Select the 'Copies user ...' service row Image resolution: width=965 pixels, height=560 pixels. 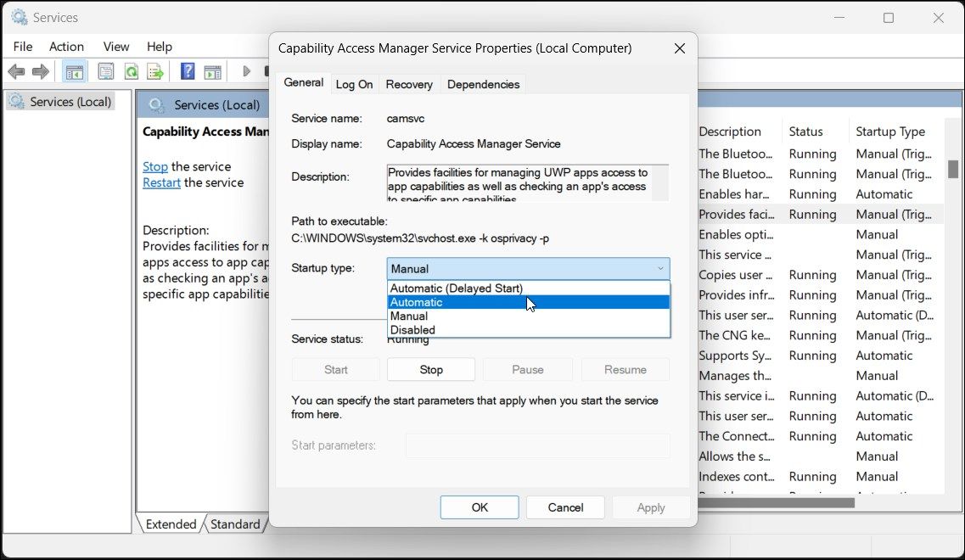point(821,274)
